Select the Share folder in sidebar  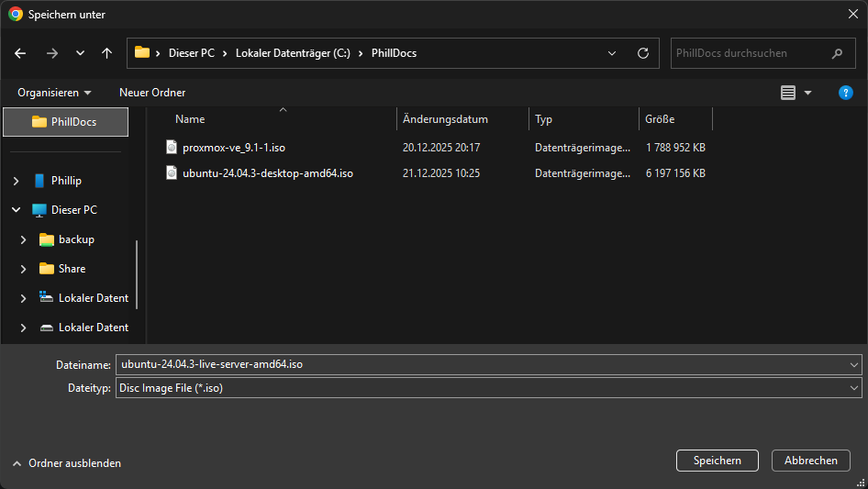click(x=72, y=269)
